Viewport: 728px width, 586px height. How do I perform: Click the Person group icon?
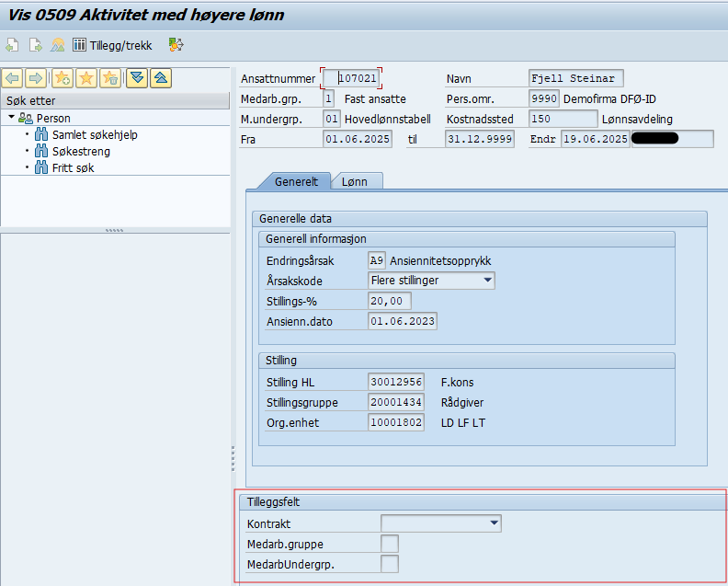(x=26, y=118)
